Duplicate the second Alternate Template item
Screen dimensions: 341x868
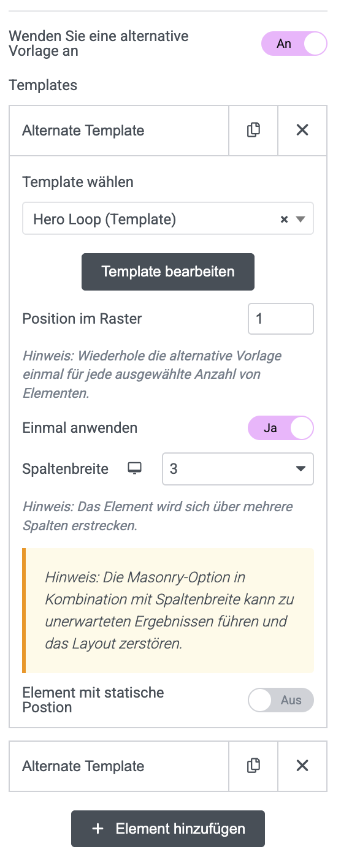pos(253,766)
